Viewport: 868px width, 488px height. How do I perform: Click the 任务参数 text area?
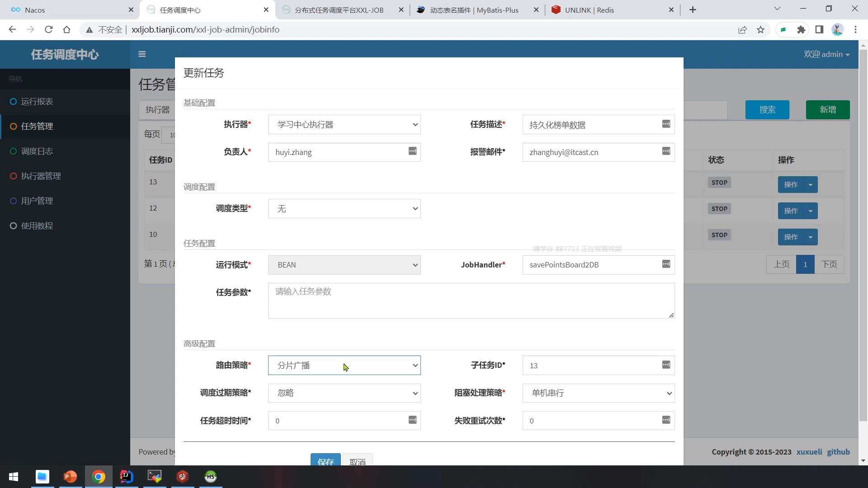[x=471, y=300]
